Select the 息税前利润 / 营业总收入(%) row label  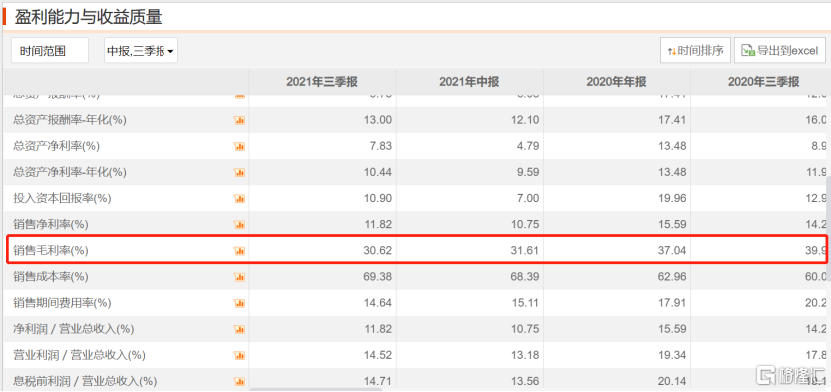click(85, 381)
